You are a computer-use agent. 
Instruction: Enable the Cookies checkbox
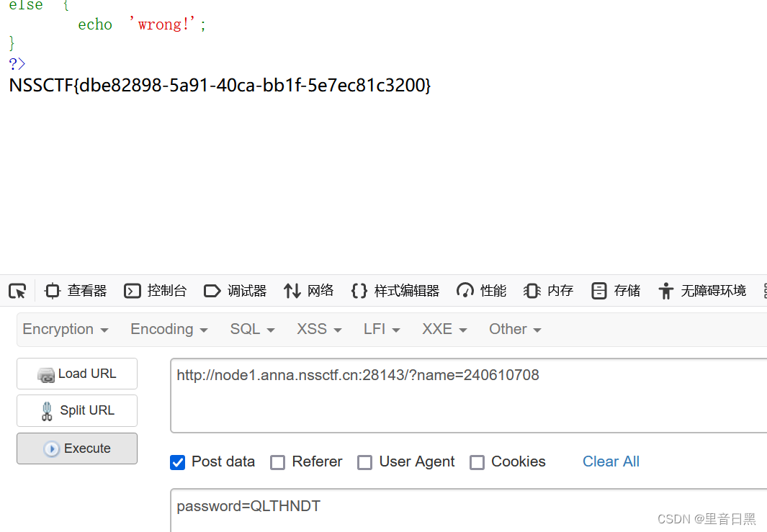coord(477,462)
